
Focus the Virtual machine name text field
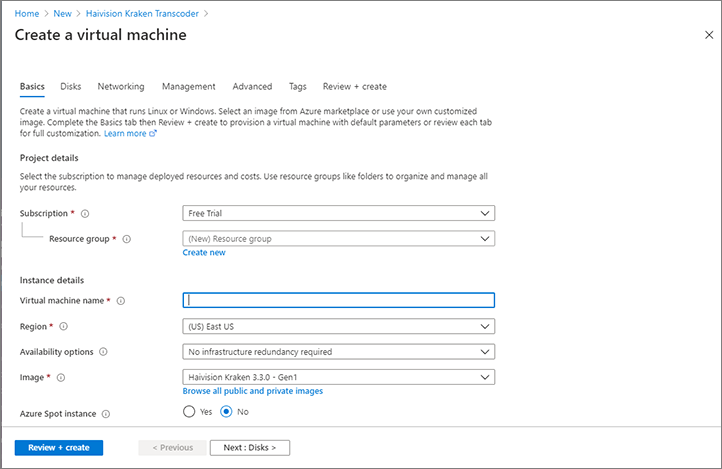coord(338,300)
